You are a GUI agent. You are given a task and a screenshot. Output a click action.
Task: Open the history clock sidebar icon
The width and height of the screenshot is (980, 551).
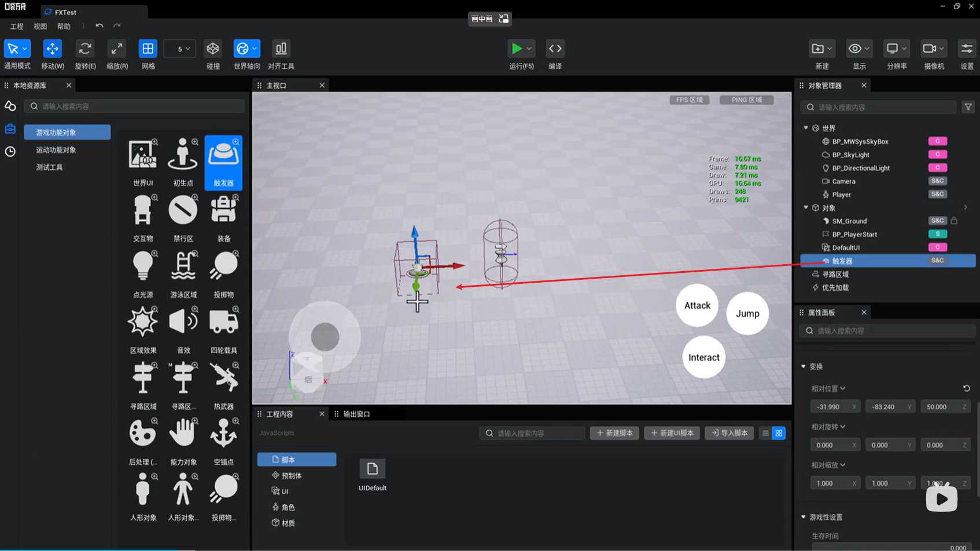pyautogui.click(x=10, y=151)
